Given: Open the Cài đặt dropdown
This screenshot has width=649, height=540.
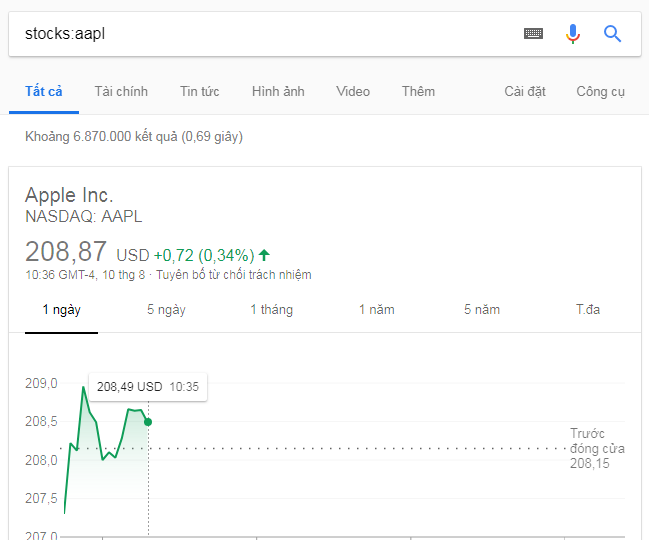Looking at the screenshot, I should 524,91.
